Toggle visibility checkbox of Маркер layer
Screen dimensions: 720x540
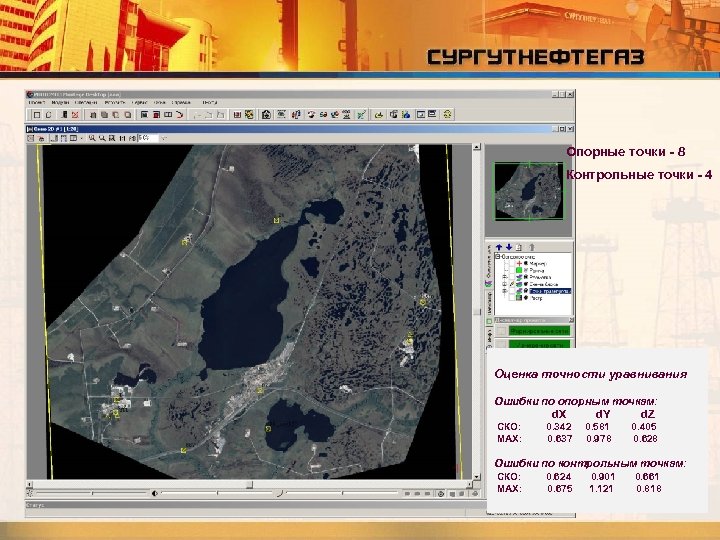510,263
